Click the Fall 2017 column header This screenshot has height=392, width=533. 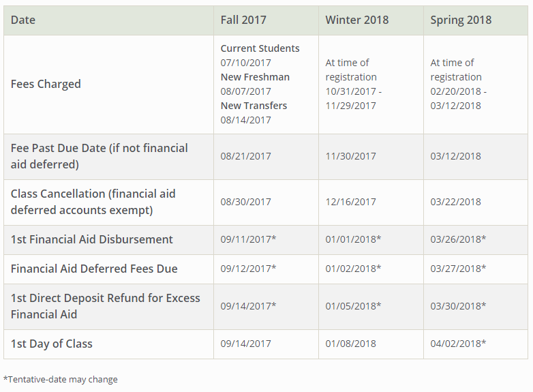pos(243,20)
